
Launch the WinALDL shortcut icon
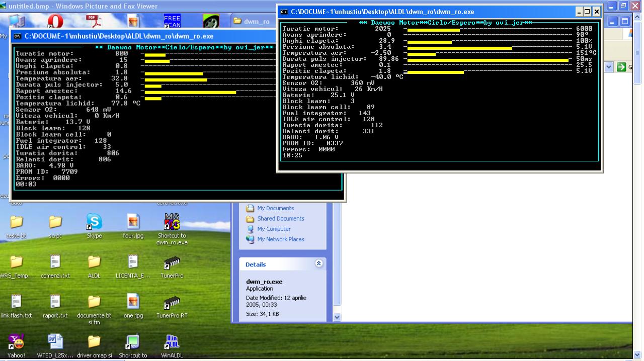[172, 342]
